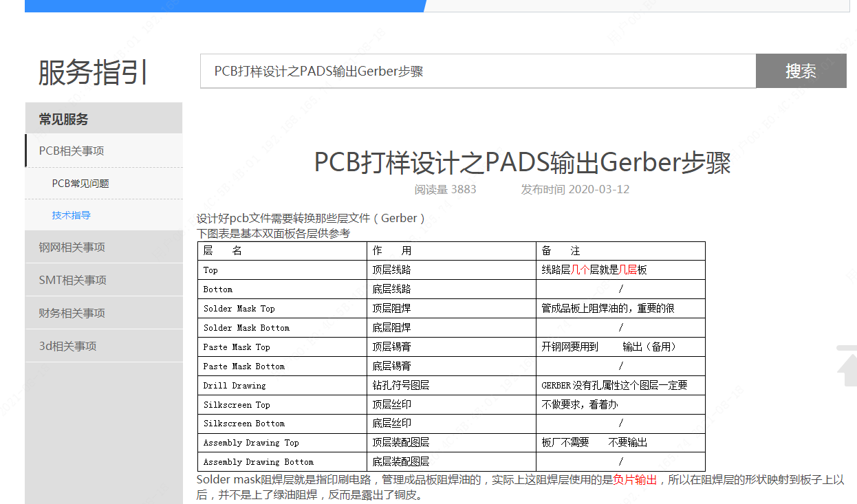
Task: Select the 技术指导 sub-item
Action: [72, 215]
